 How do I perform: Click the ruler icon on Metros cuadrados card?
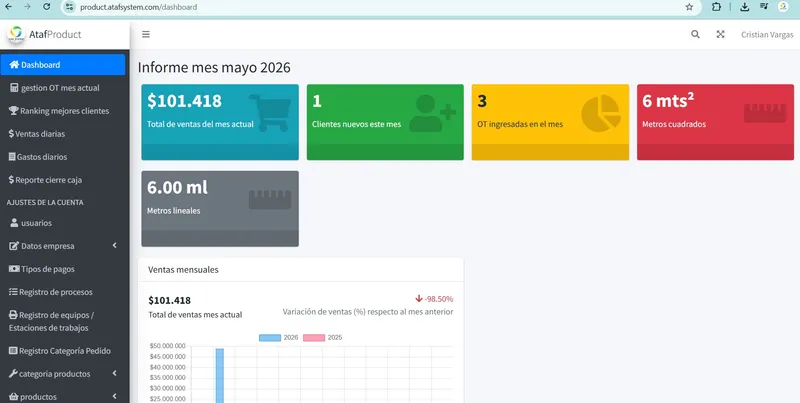pos(765,113)
